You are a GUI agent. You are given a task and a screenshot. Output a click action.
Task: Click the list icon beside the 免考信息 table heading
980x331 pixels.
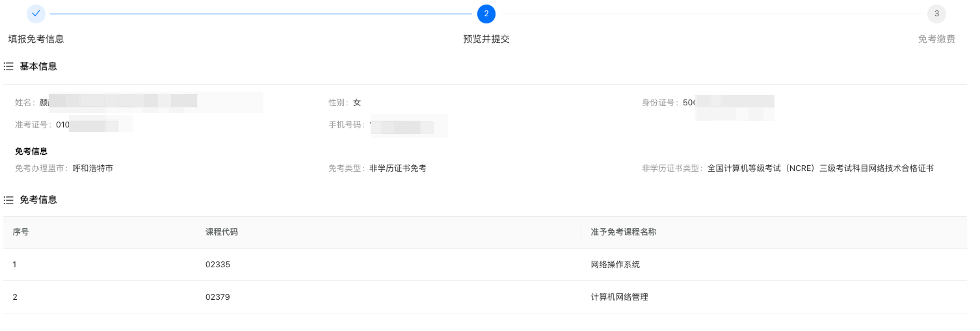pyautogui.click(x=8, y=200)
